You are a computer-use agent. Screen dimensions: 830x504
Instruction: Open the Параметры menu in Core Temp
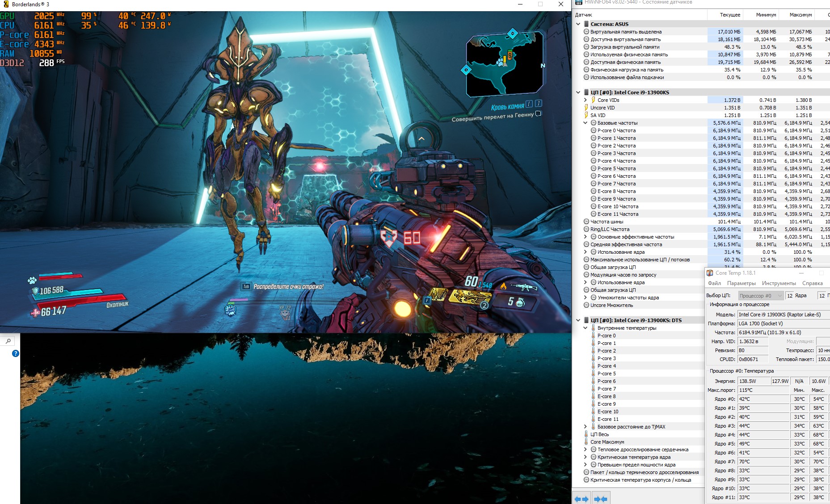coord(741,283)
